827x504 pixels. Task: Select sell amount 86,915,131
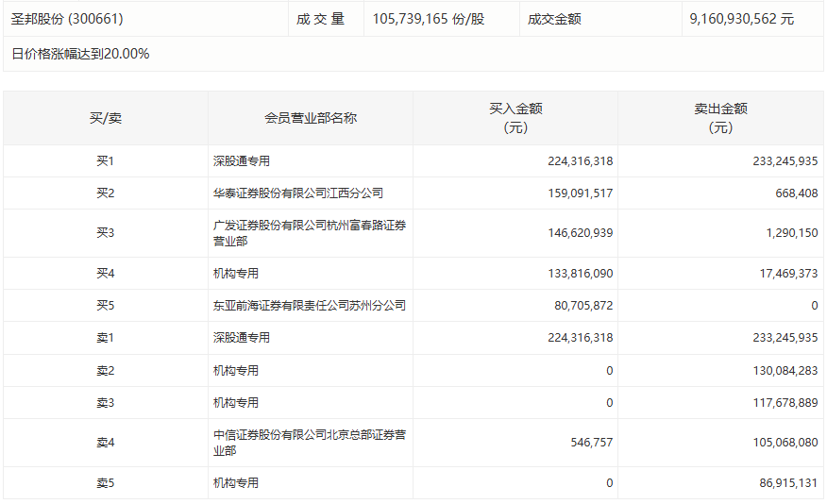[788, 483]
